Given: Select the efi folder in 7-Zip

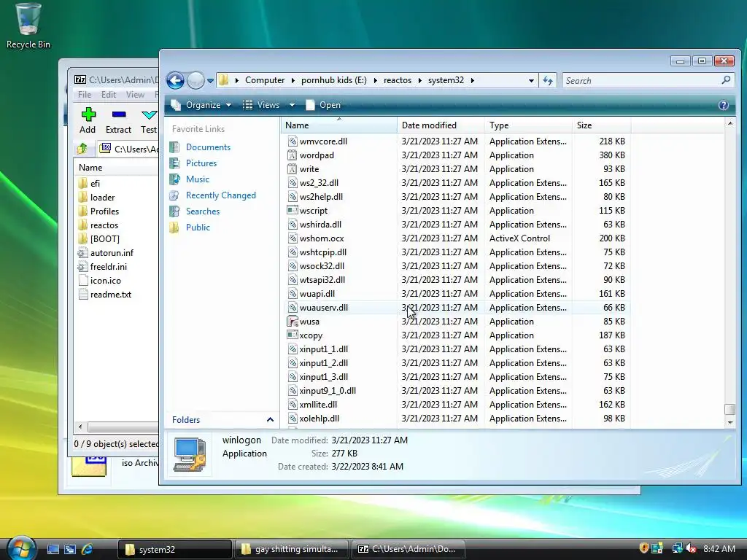Looking at the screenshot, I should 89,183.
